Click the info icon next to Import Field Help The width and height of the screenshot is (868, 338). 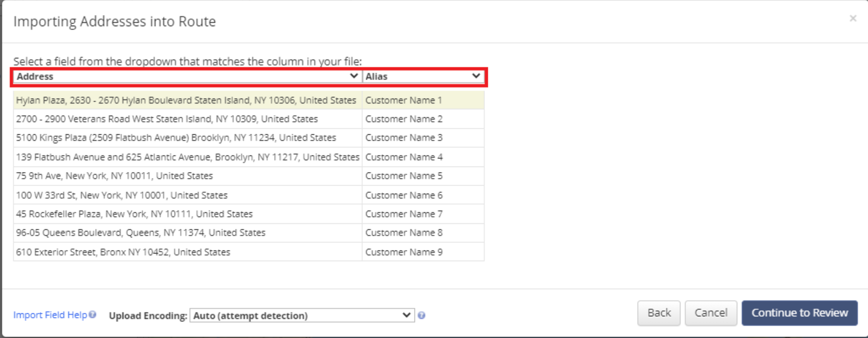coord(93,314)
